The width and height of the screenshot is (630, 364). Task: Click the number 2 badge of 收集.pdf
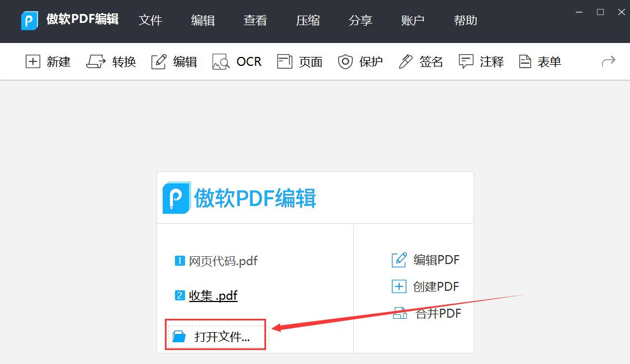pyautogui.click(x=179, y=295)
